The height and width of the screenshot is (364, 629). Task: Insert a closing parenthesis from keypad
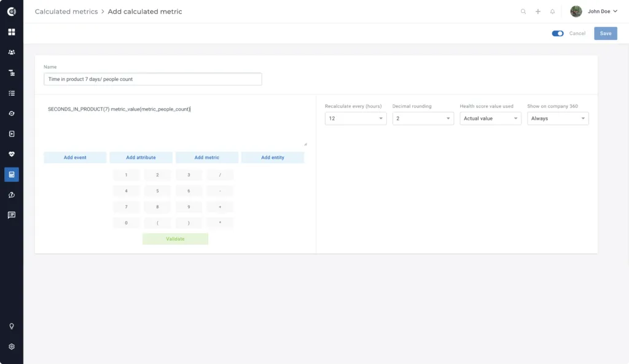click(x=189, y=223)
